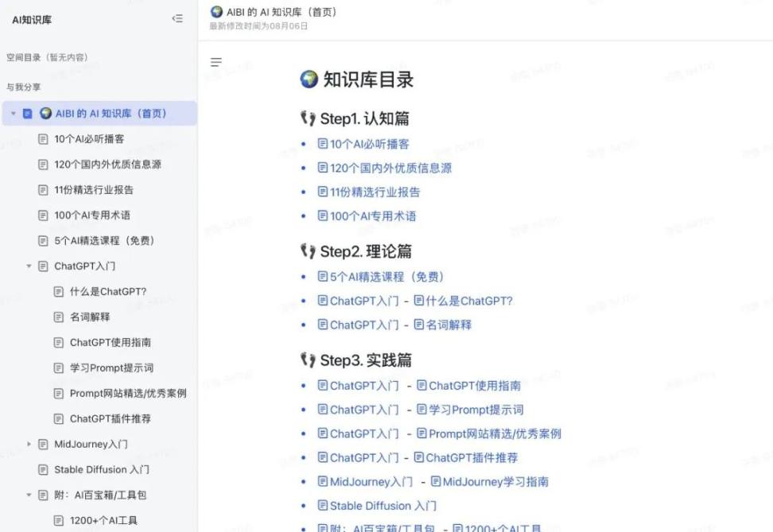
Task: Click the blue document icon of AIBI 首页 item
Action: (28, 114)
